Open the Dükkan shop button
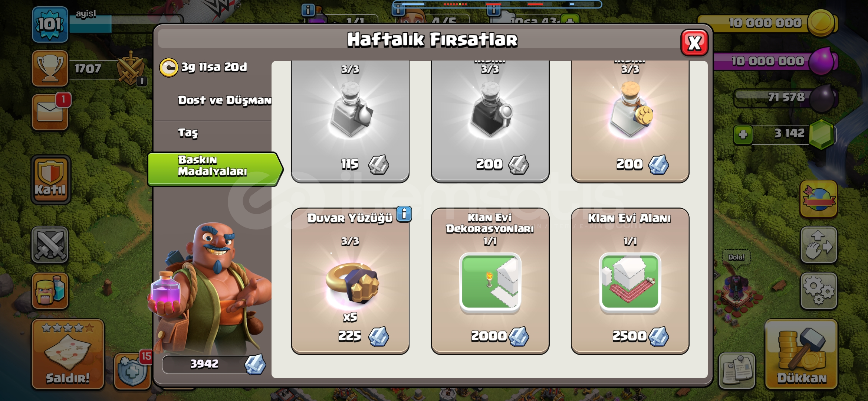Screen dimensions: 868x401 click(x=801, y=354)
